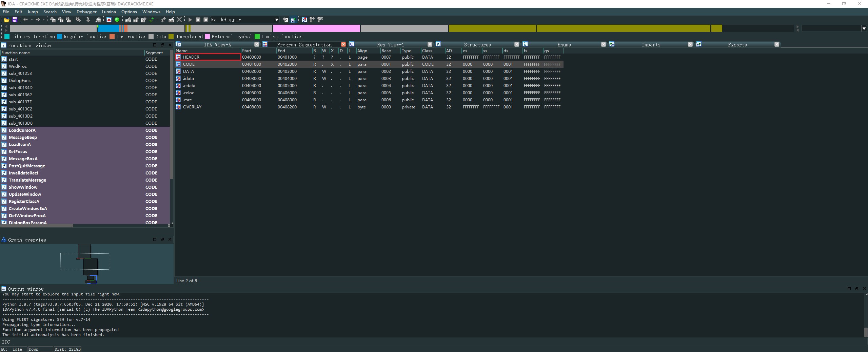Click the pencil edit toolbar icon

tap(171, 20)
